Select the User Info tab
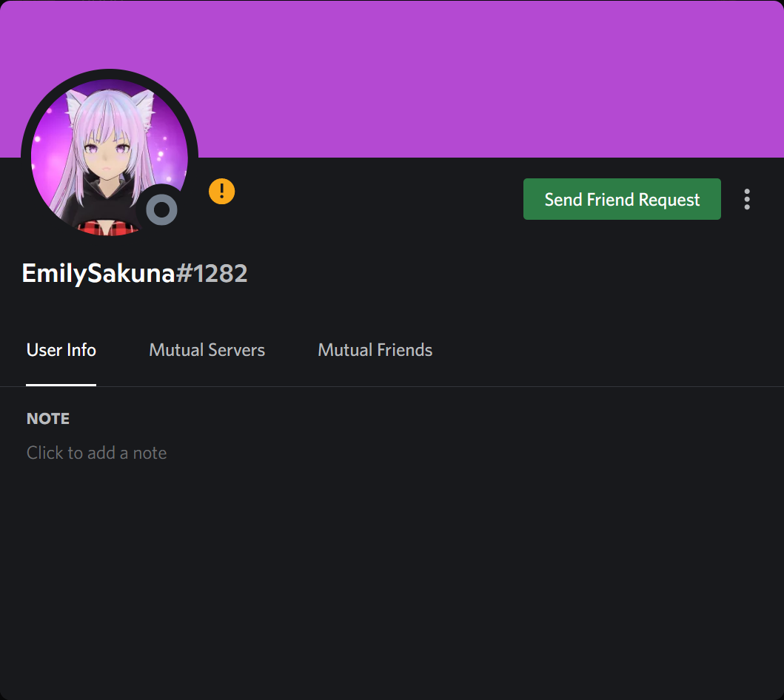Viewport: 784px width, 700px height. pyautogui.click(x=61, y=350)
